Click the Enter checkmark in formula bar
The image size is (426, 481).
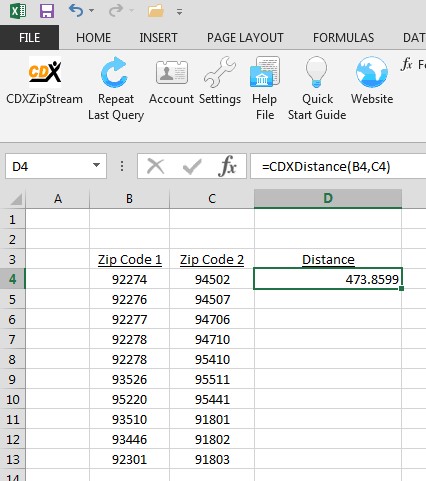click(x=192, y=166)
